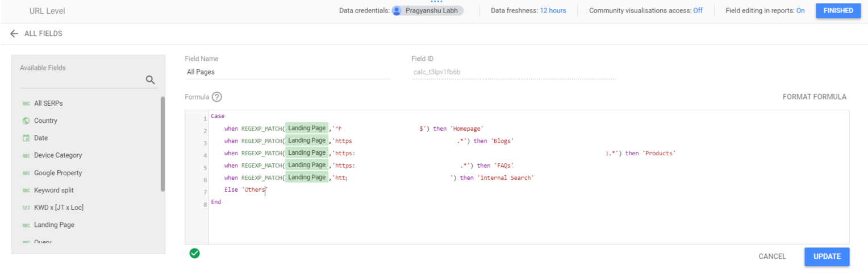Click the Available Fields list scrollbar
868x277 pixels.
163,144
